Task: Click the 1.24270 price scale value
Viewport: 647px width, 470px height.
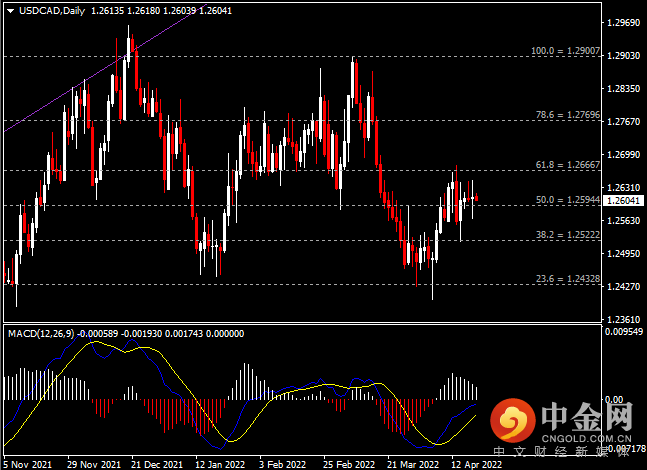Action: [623, 286]
